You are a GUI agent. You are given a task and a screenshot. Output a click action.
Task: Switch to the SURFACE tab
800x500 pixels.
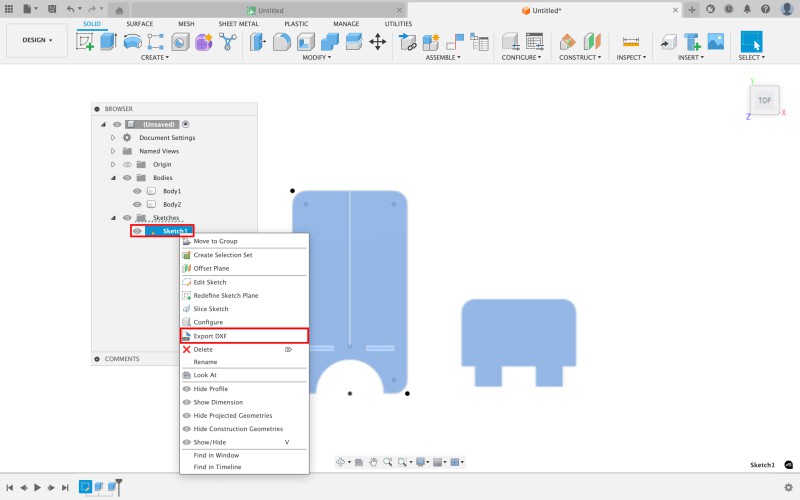point(139,24)
